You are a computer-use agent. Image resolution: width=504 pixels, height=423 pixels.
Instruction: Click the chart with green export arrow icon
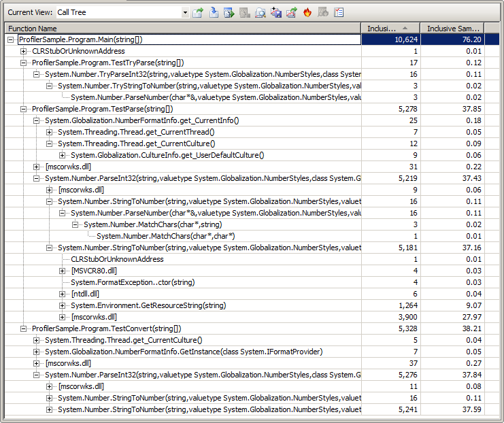[x=292, y=12]
